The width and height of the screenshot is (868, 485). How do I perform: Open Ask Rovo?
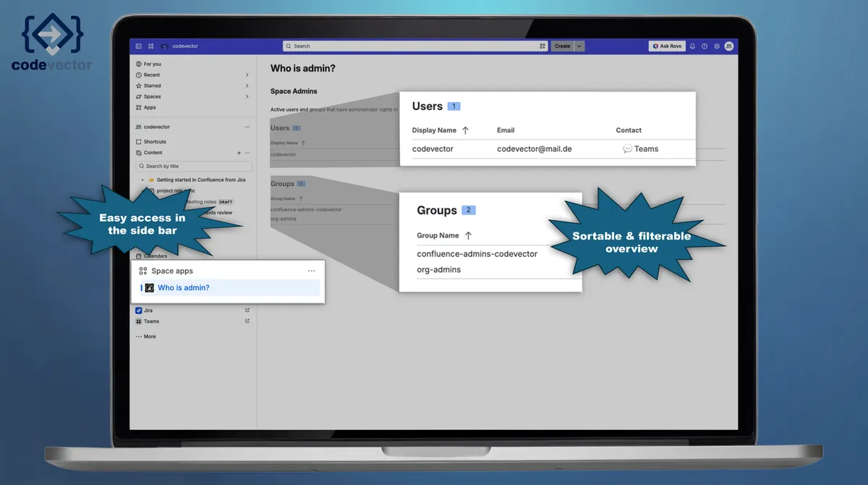click(667, 46)
